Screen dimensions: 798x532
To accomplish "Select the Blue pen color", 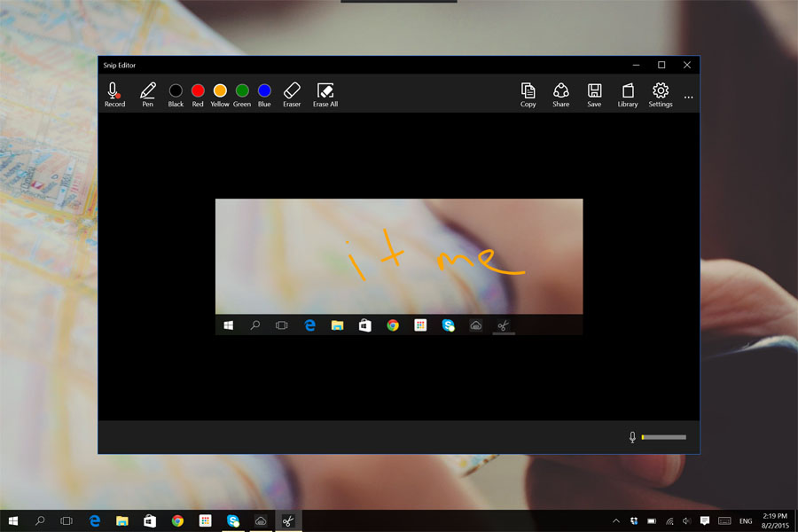I will [263, 90].
